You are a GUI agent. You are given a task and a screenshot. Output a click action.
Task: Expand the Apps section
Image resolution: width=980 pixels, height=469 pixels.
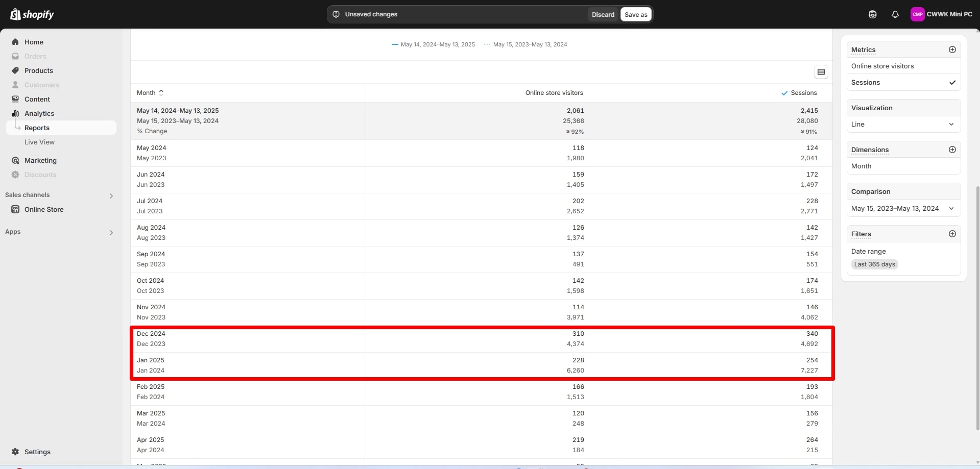tap(111, 232)
